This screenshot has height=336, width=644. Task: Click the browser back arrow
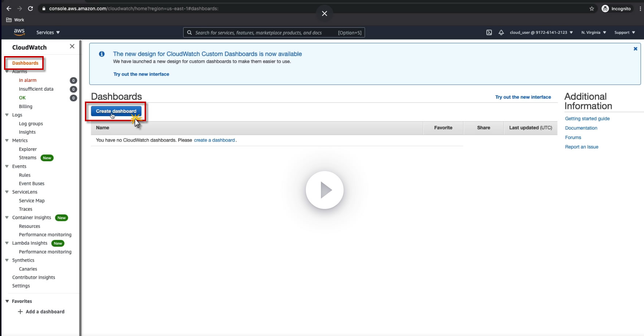coord(9,9)
